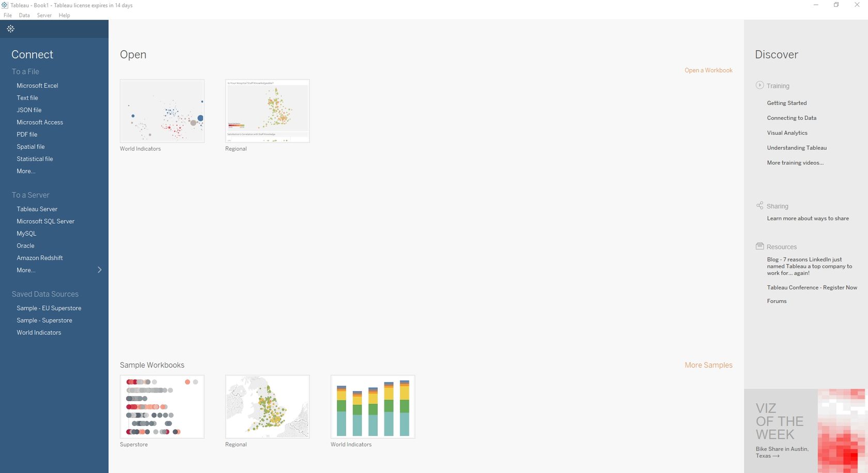868x473 pixels.
Task: Open the Help menu
Action: point(64,16)
